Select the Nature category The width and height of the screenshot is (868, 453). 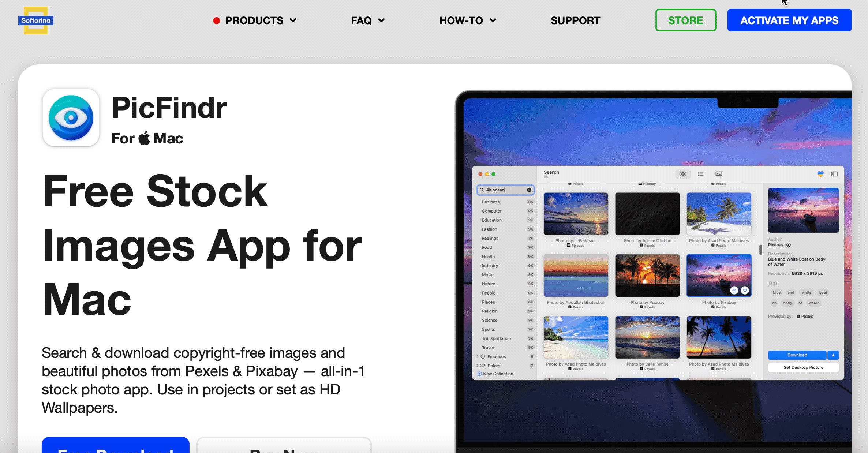point(489,284)
